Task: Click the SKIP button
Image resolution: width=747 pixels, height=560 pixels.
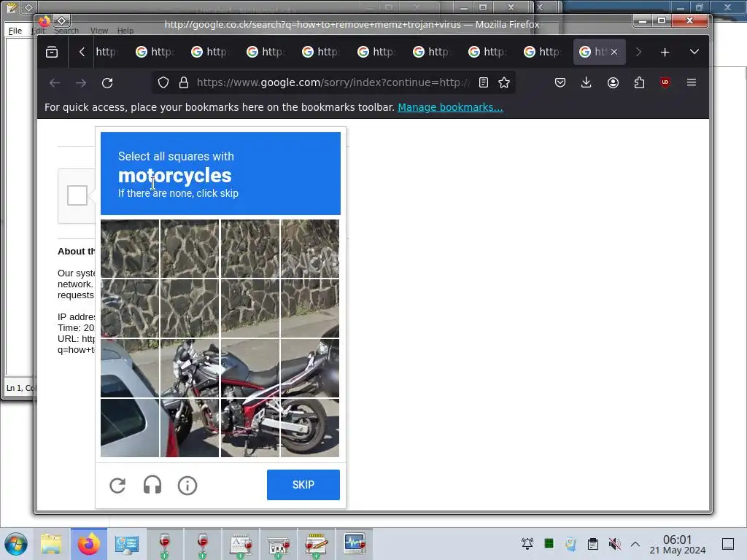Action: point(303,485)
